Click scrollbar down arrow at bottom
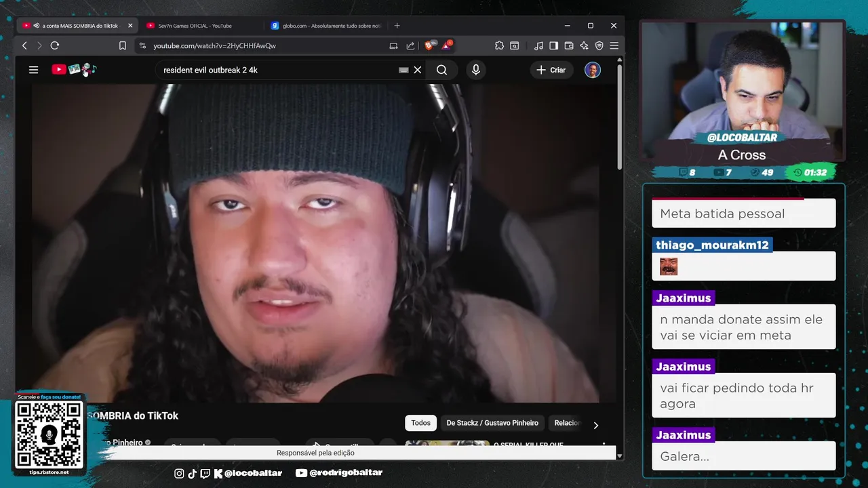Image resolution: width=868 pixels, height=488 pixels. pos(619,456)
